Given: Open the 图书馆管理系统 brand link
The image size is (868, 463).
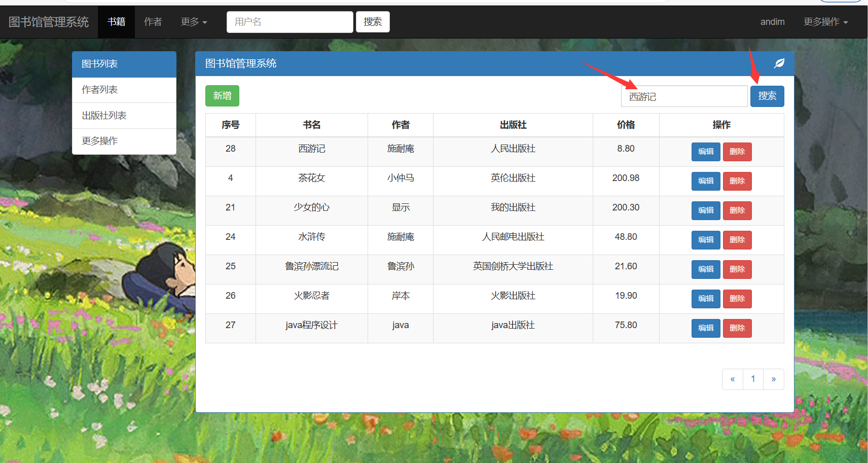Looking at the screenshot, I should point(49,22).
